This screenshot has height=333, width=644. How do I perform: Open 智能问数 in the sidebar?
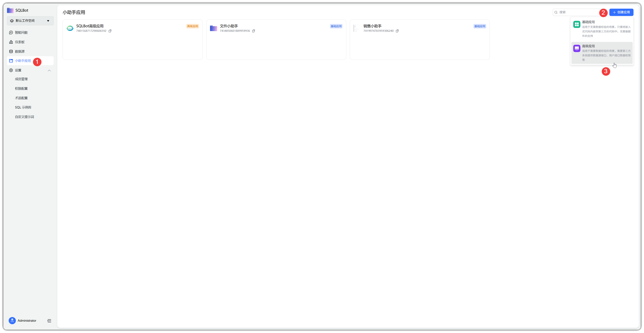tap(21, 32)
